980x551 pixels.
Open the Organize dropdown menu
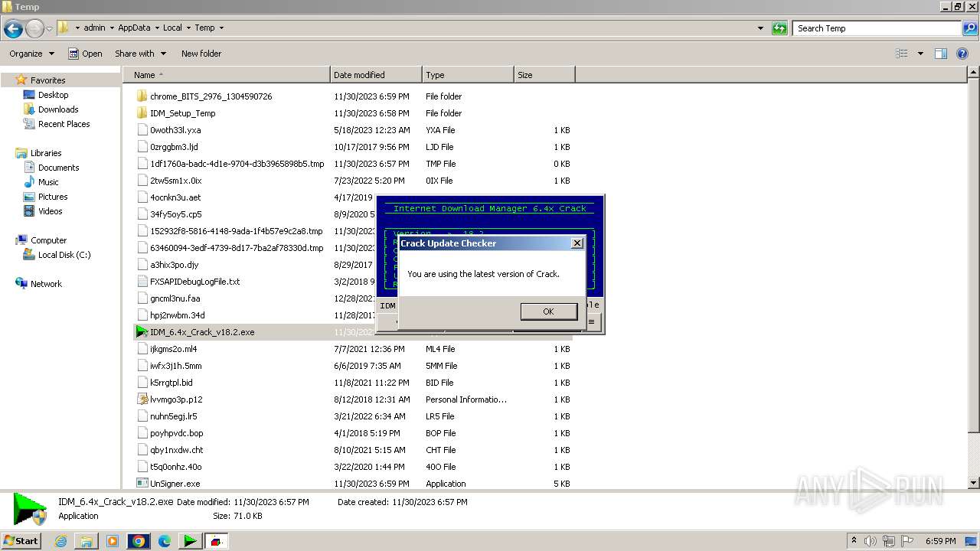(31, 54)
